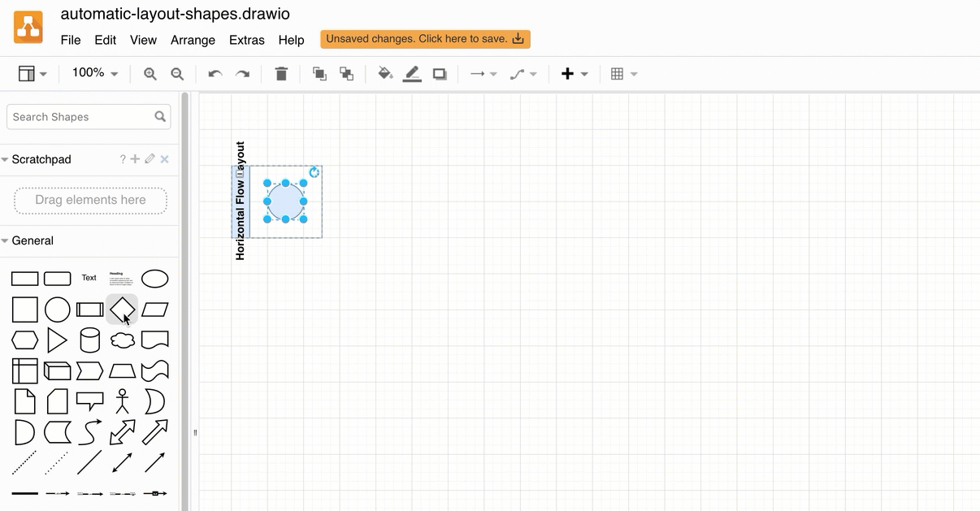Screen dimensions: 980x511
Task: Click the To Front icon
Action: click(319, 73)
